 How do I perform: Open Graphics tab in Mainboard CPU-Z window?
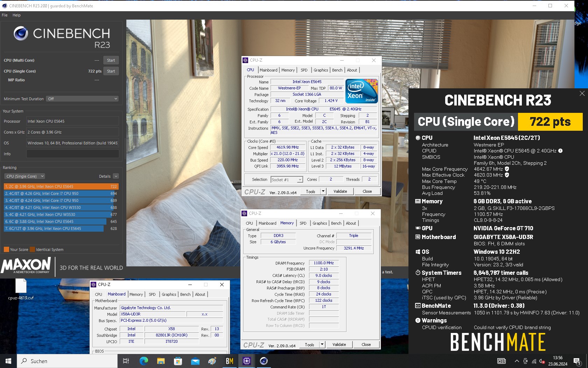pyautogui.click(x=169, y=294)
